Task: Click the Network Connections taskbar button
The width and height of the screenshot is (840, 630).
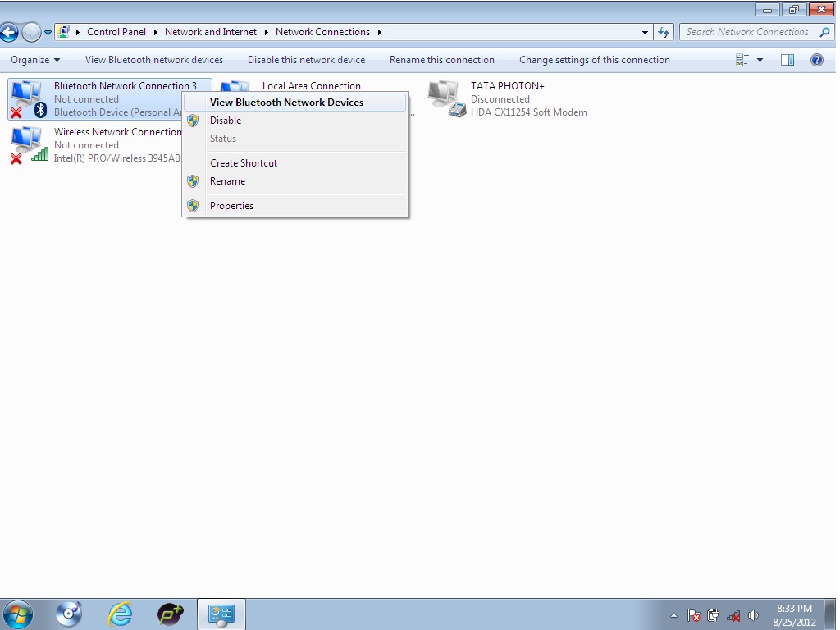Action: click(221, 614)
